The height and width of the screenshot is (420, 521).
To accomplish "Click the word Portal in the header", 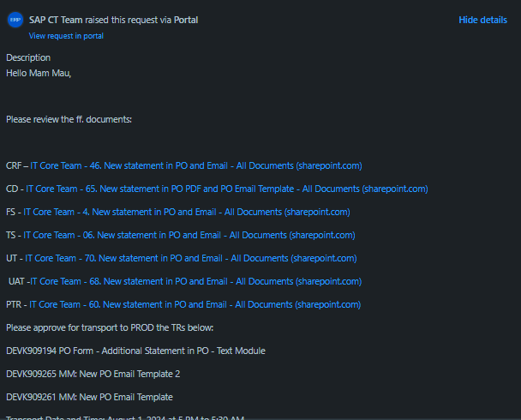I will point(186,20).
